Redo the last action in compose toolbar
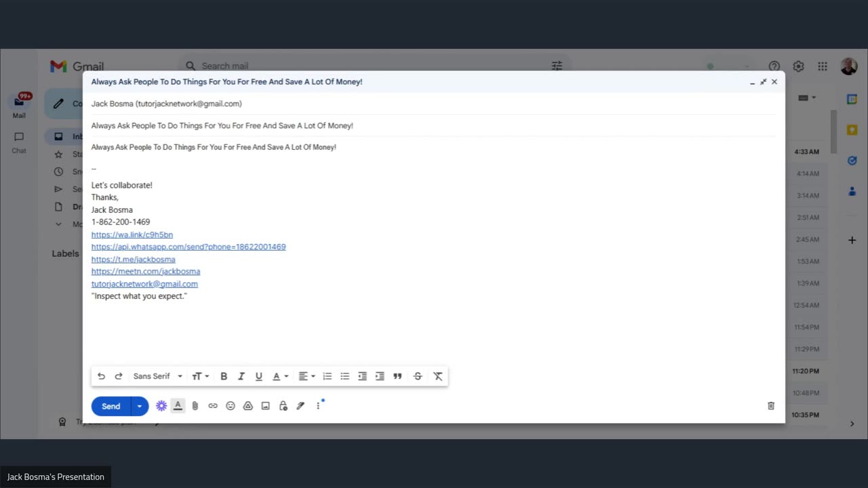868x488 pixels. point(119,376)
